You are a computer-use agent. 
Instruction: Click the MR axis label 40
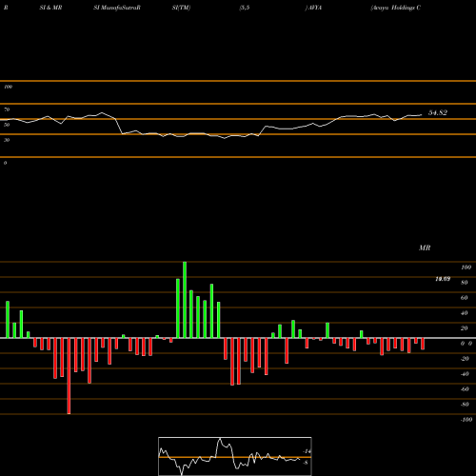click(x=465, y=313)
